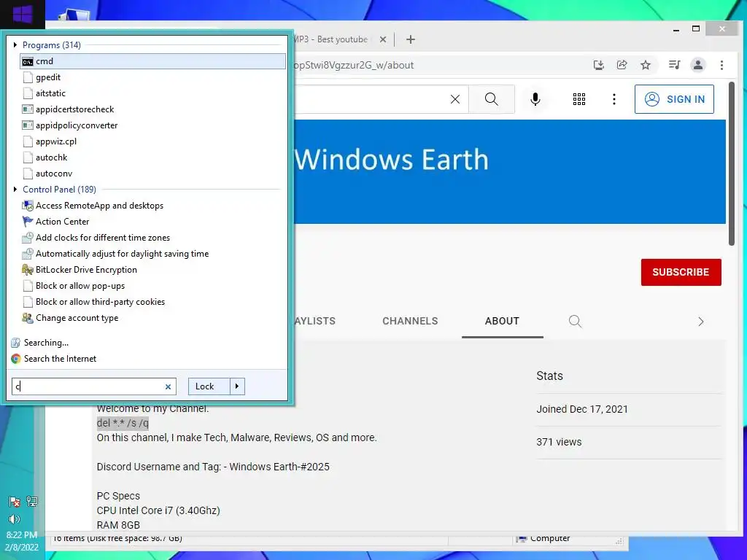This screenshot has width=747, height=560.
Task: Click the Lock button
Action: coord(209,386)
